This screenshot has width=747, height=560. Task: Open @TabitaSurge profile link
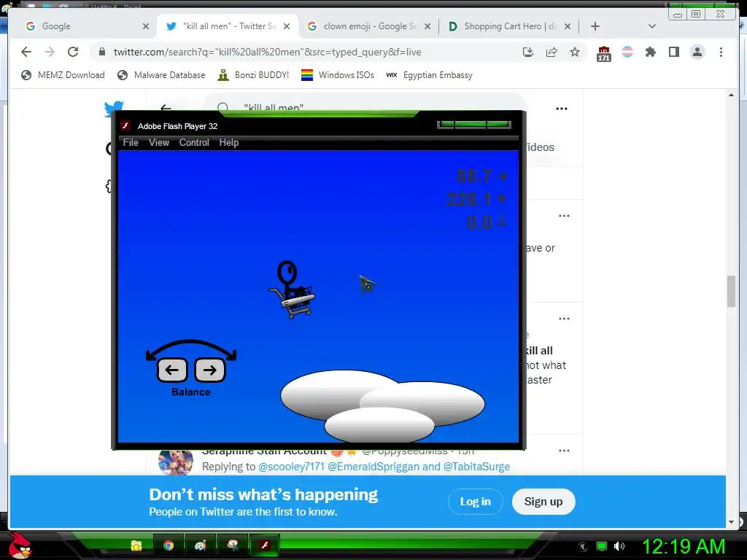(x=476, y=467)
